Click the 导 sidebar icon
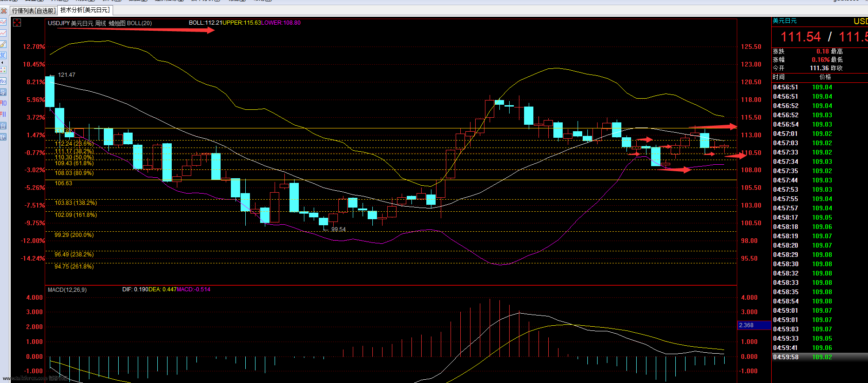 [x=3, y=92]
